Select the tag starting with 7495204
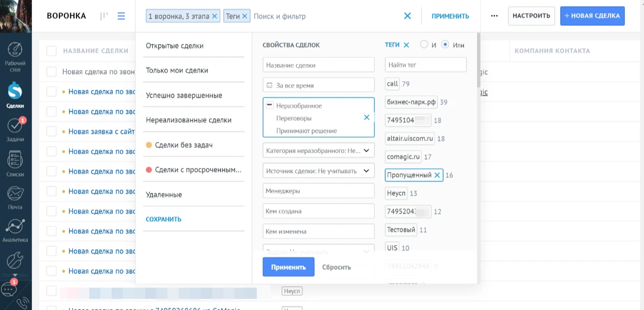This screenshot has height=310, width=644. click(408, 212)
